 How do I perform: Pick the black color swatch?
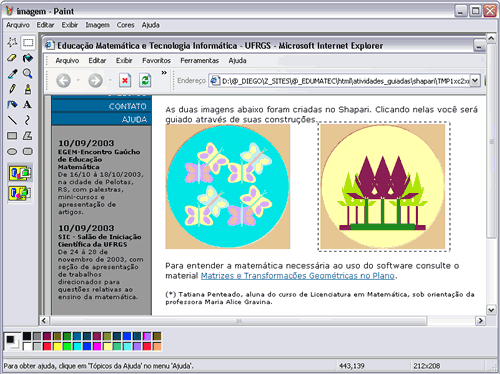(27, 336)
